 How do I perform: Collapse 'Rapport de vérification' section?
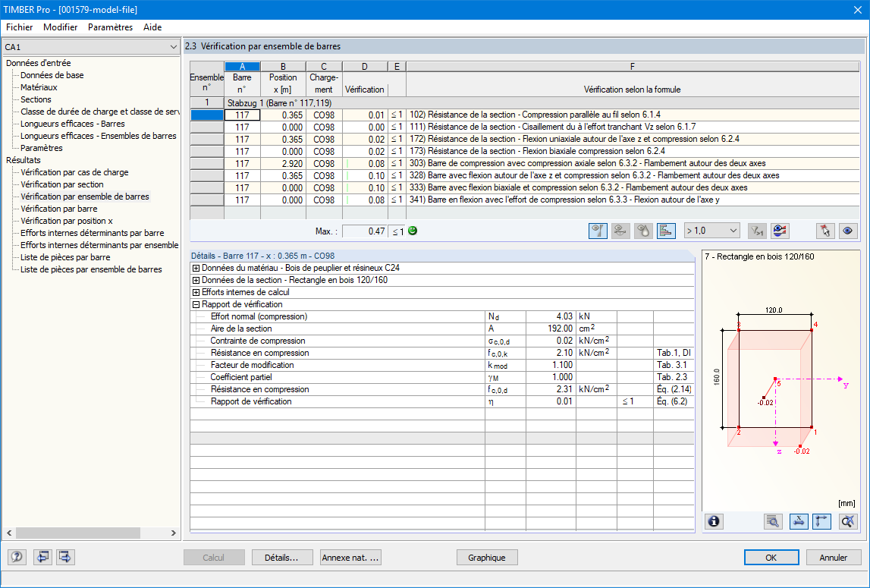196,305
